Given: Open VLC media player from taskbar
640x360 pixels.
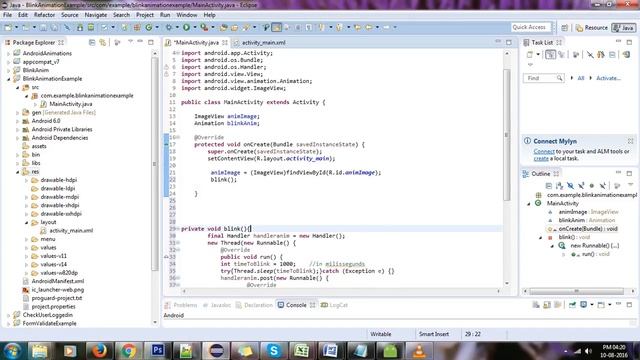Looking at the screenshot, I should coord(419,351).
